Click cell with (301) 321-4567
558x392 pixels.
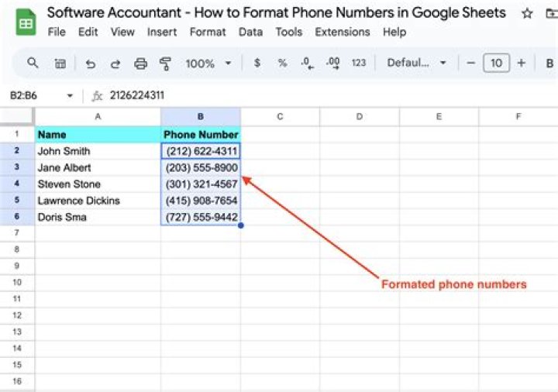click(x=201, y=184)
